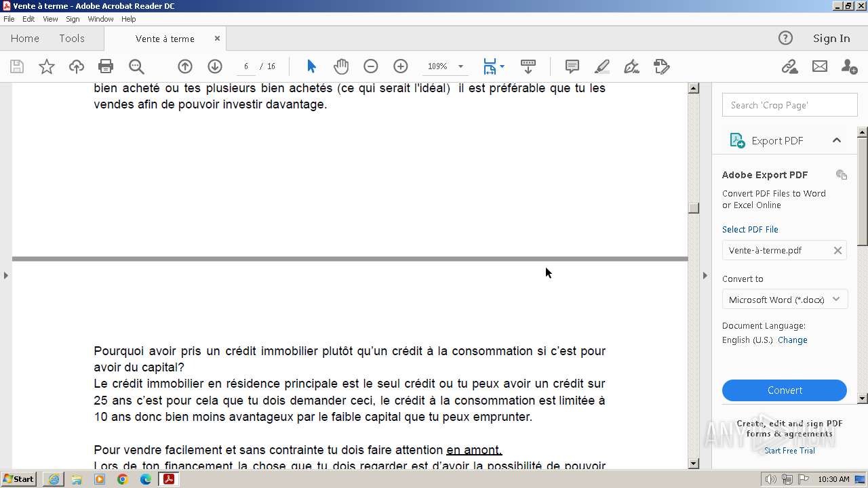Expand the left navigation pane arrow
Screen dimensions: 868x488
pos(6,275)
